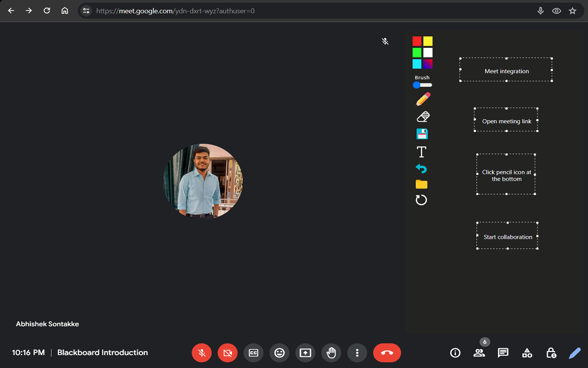Unmute the microphone
The width and height of the screenshot is (588, 368).
[202, 353]
